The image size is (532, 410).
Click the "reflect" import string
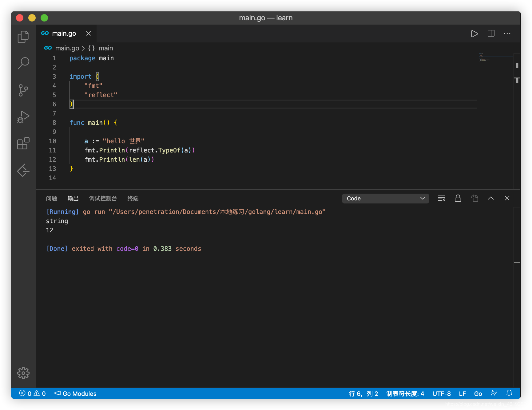click(101, 95)
